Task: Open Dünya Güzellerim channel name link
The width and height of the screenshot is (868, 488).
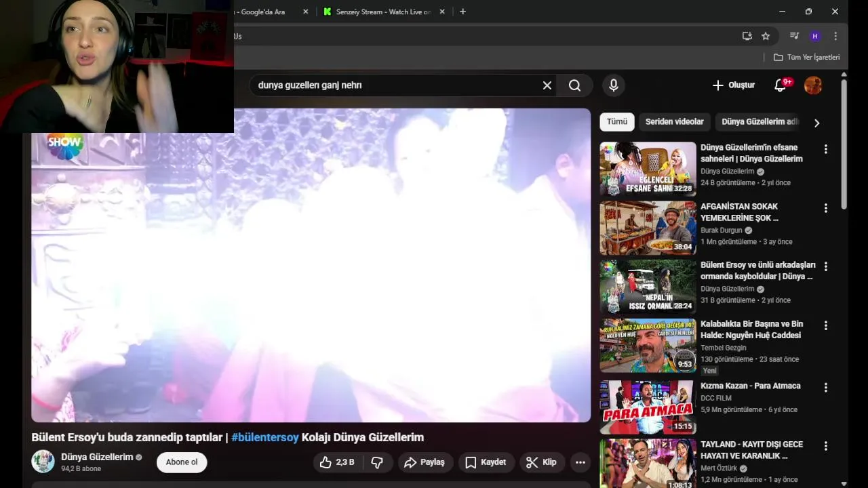Action: pos(97,457)
